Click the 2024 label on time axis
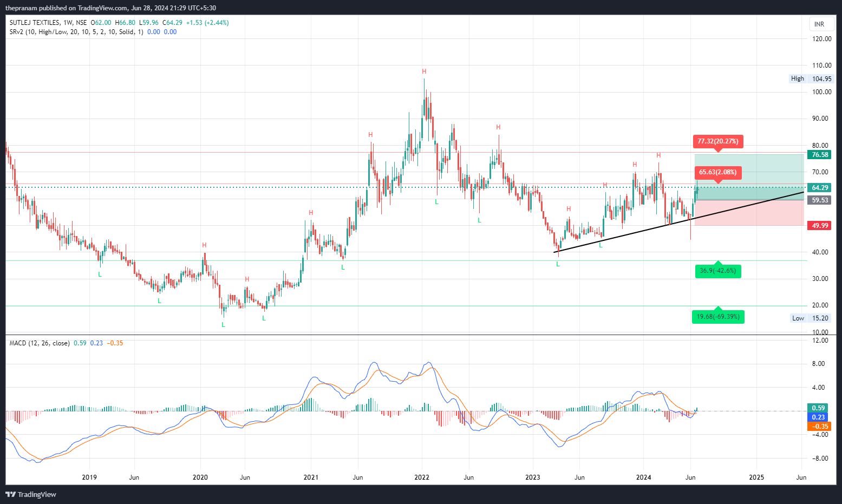 tap(644, 477)
